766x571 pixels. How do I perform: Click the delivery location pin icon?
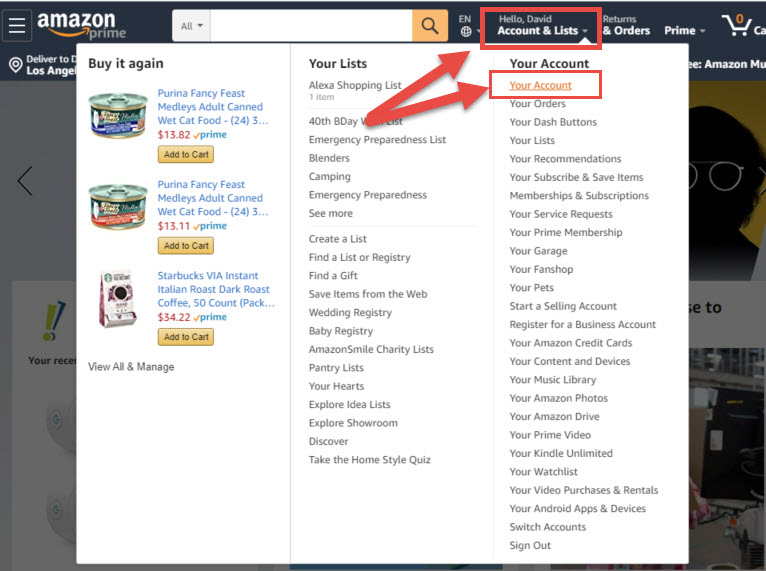pos(15,66)
